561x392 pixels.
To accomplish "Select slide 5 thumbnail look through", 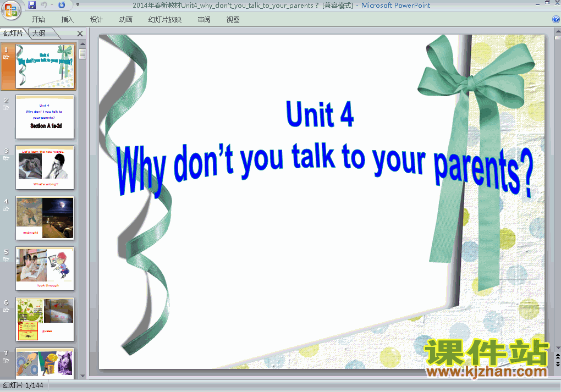I will (45, 269).
